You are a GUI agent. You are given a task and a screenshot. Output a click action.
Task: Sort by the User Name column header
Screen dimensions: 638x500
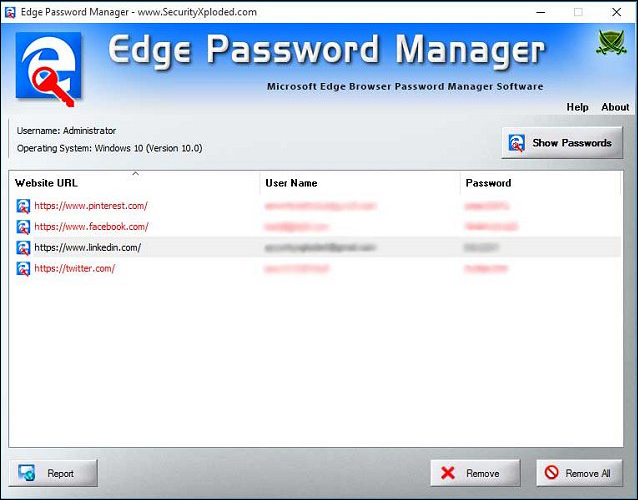coord(360,183)
